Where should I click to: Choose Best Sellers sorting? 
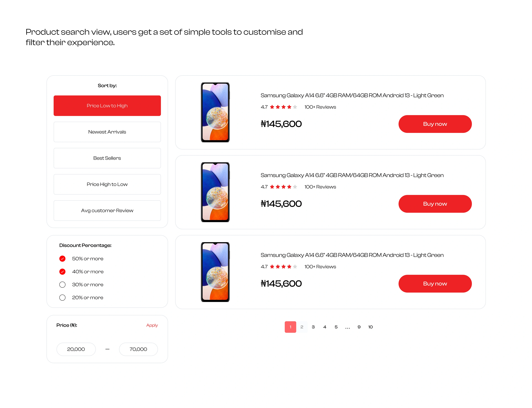coord(107,158)
